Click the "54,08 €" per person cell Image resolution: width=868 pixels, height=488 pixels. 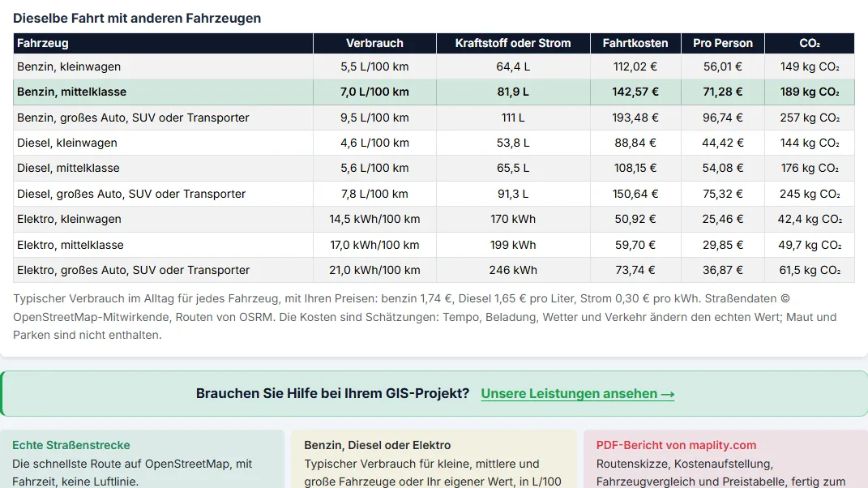coord(723,168)
